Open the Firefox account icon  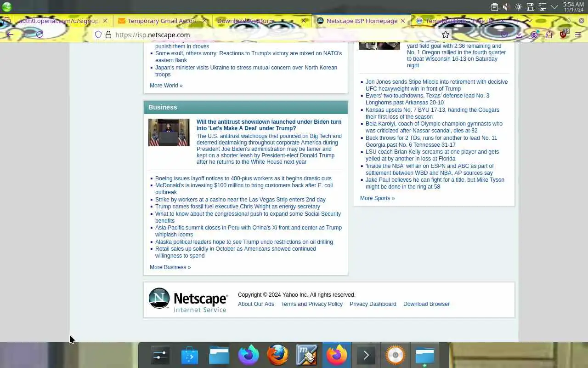point(534,34)
